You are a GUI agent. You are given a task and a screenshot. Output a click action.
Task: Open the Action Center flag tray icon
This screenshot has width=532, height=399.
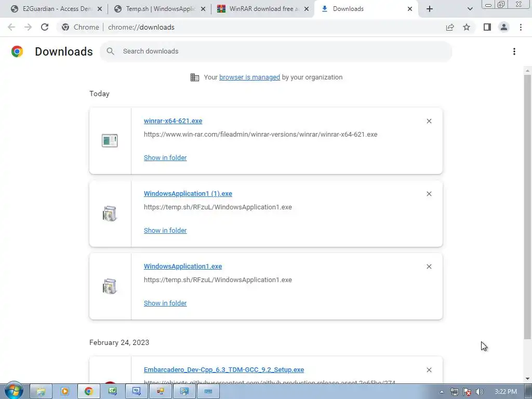point(467,392)
